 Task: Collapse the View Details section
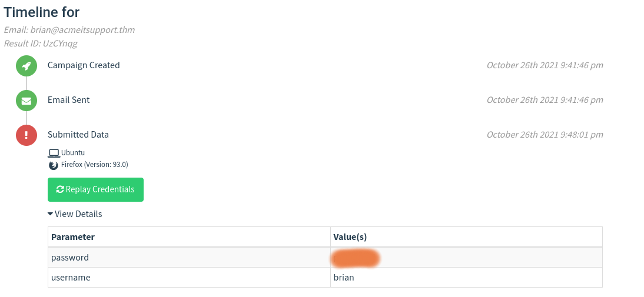click(75, 214)
